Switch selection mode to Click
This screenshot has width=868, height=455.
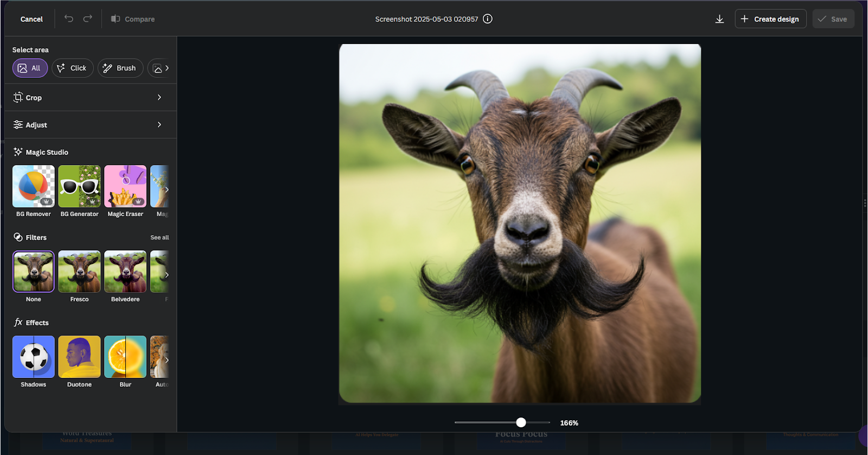(x=72, y=68)
